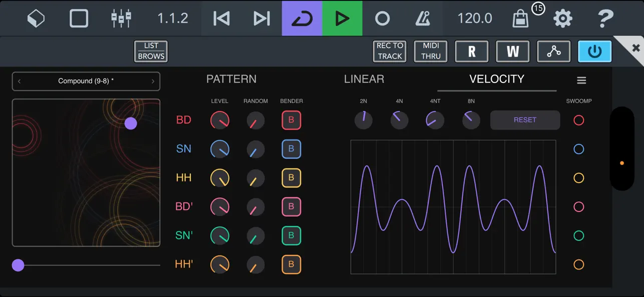The height and width of the screenshot is (297, 644).
Task: Click the SN random knob
Action: point(255,149)
